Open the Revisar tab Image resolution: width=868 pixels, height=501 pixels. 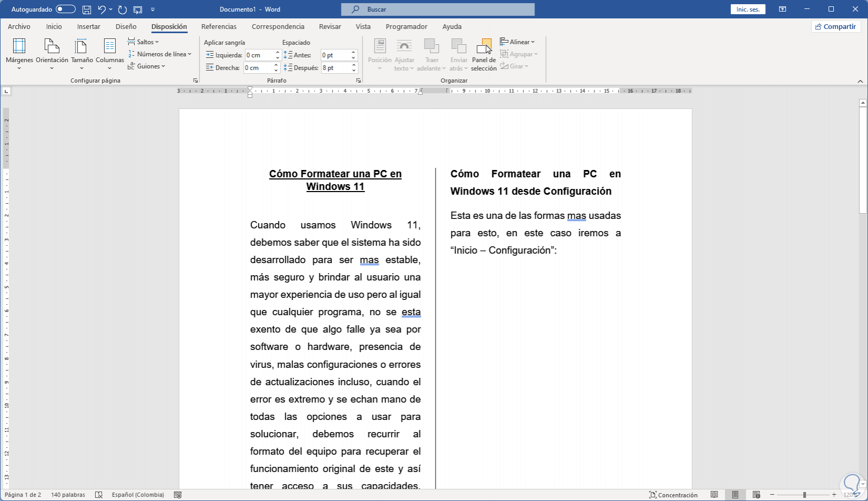[x=330, y=26]
